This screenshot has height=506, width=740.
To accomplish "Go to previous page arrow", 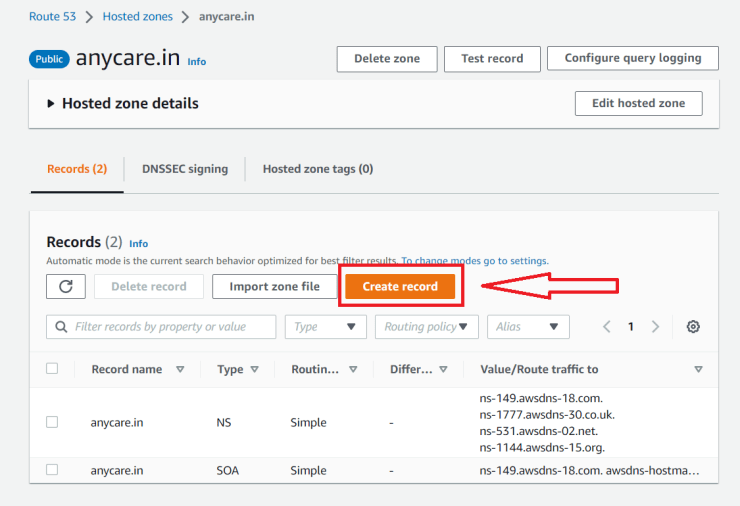I will tap(607, 327).
